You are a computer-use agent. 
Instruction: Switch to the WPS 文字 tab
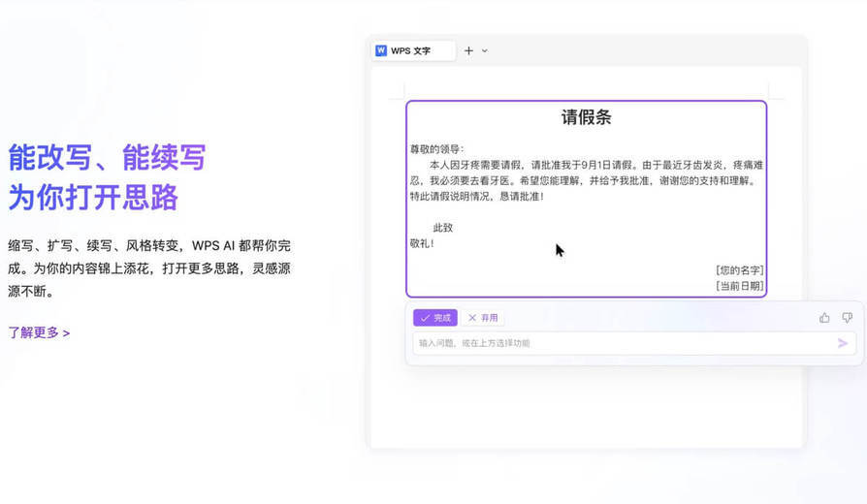pyautogui.click(x=413, y=50)
